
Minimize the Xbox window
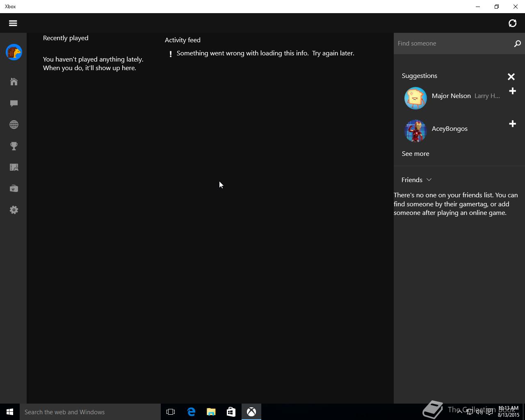click(x=478, y=7)
